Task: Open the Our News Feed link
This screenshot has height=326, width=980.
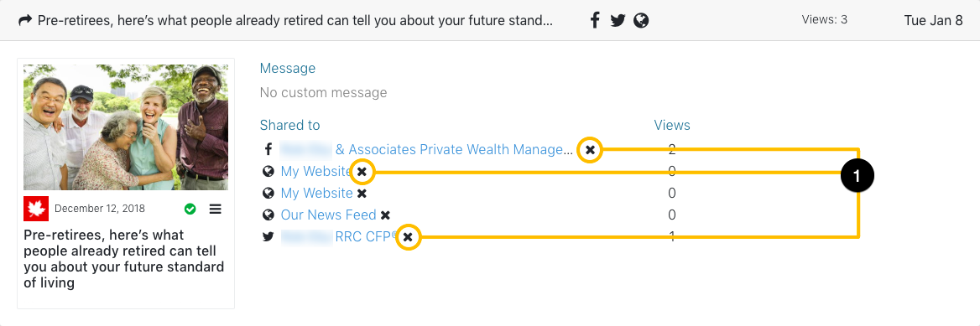Action: point(329,215)
